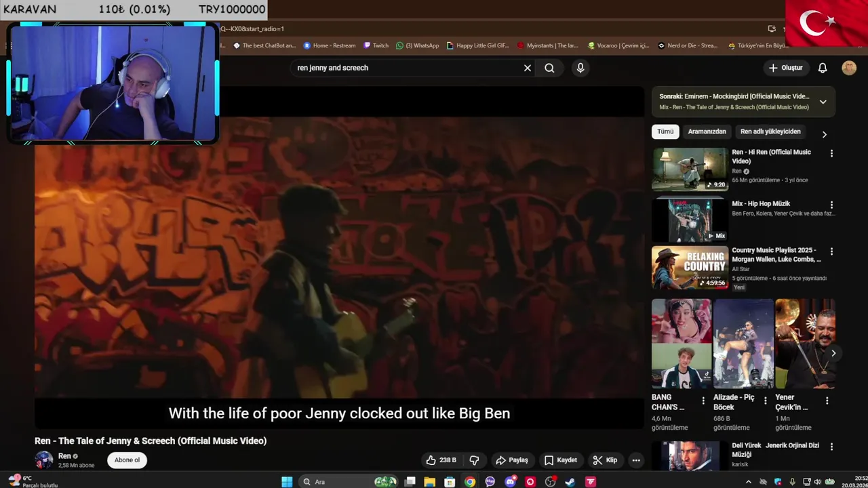This screenshot has width=868, height=488.
Task: Open options for Hip Hop Müzik mix
Action: pos(831,205)
